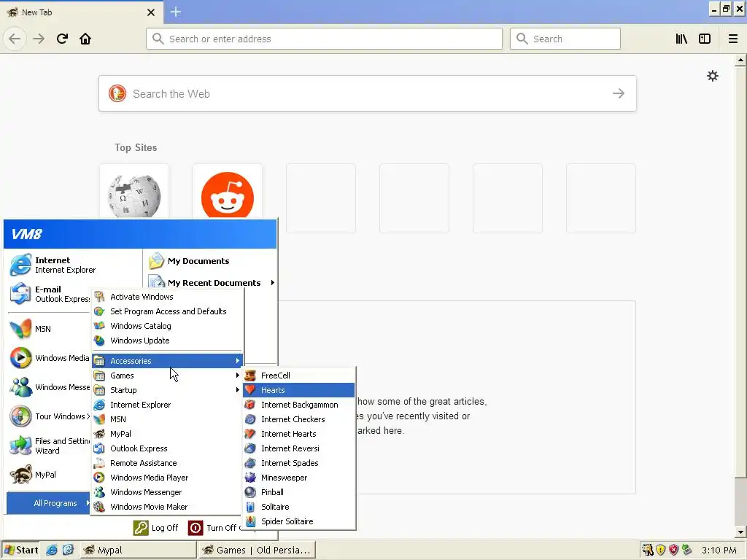The width and height of the screenshot is (747, 560).
Task: Click the Search the Web arrow
Action: click(619, 93)
